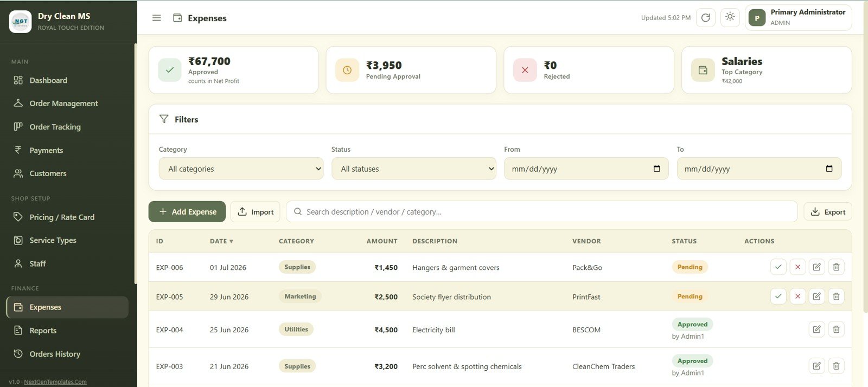Image resolution: width=868 pixels, height=387 pixels.
Task: Edit the Electricity bill expense EXP-004
Action: tap(817, 330)
